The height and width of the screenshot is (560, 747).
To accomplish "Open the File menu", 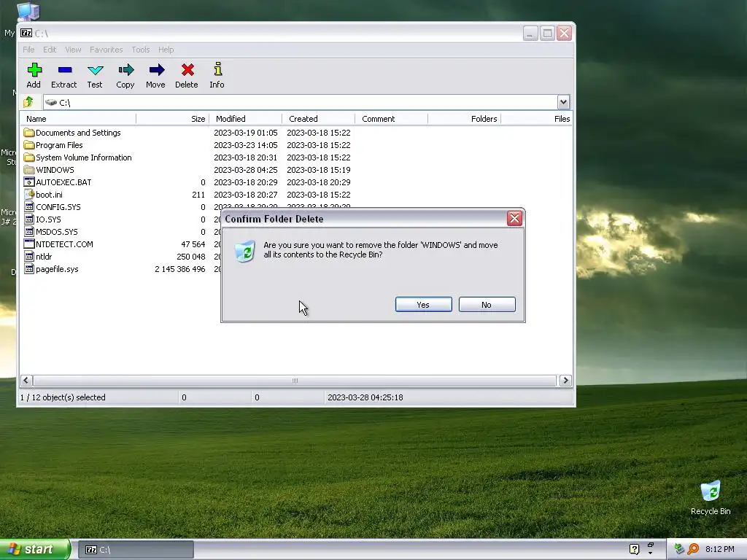I will pos(28,50).
